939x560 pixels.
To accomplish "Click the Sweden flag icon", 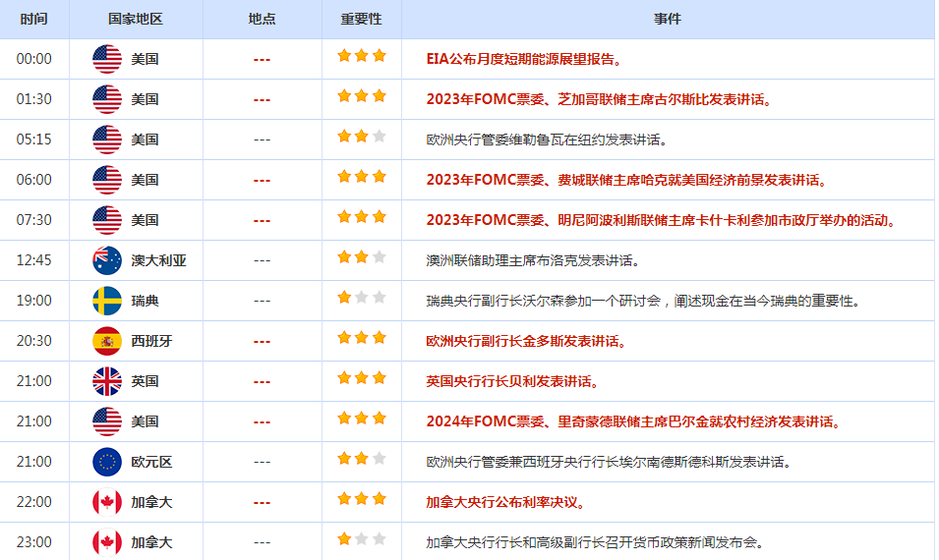I will pyautogui.click(x=107, y=301).
